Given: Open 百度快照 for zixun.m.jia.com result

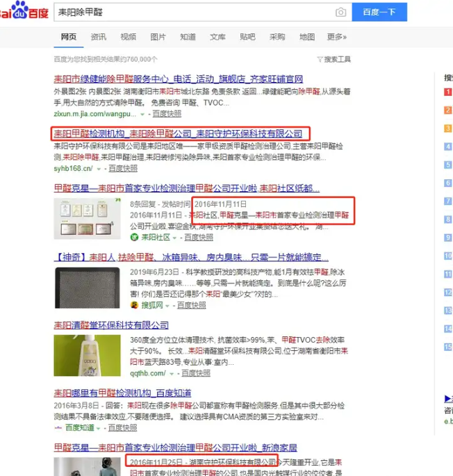Looking at the screenshot, I should pyautogui.click(x=167, y=114).
